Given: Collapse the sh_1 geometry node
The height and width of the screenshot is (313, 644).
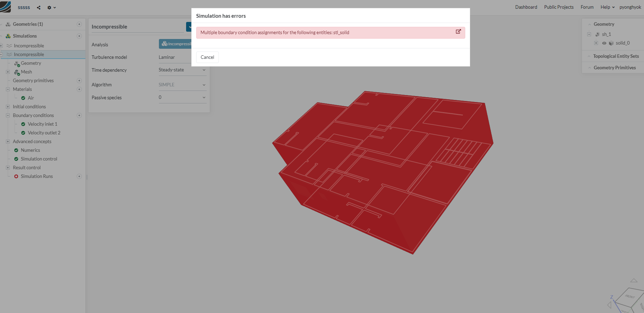Looking at the screenshot, I should coord(589,34).
